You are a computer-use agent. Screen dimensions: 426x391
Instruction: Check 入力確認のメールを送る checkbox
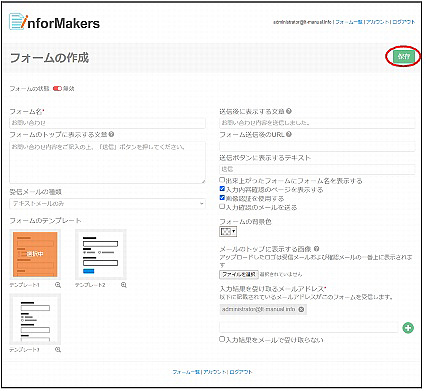(x=222, y=207)
